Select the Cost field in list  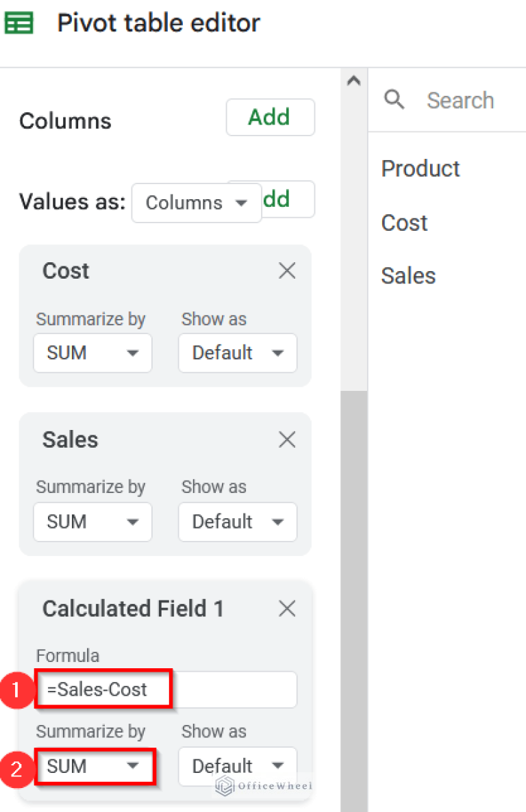(405, 223)
